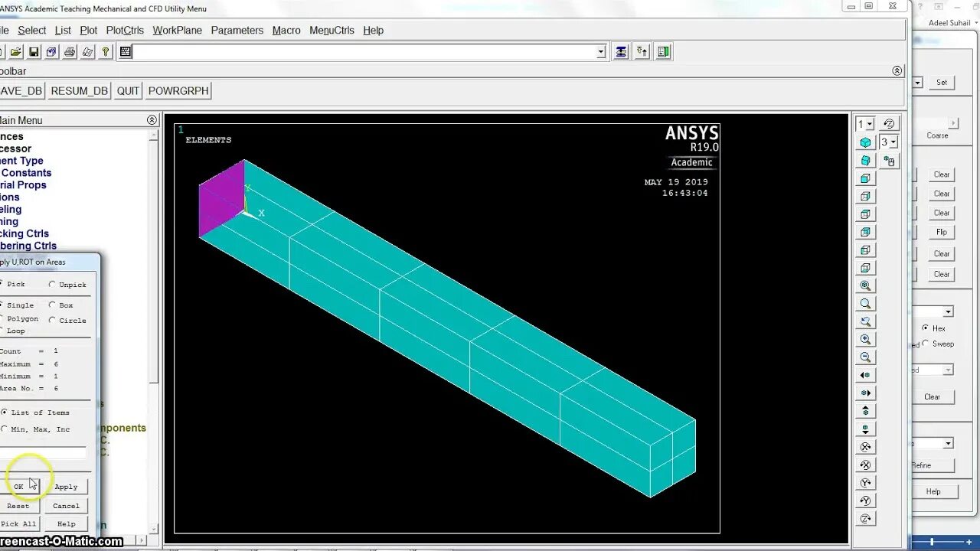Click the command prompt keyboard icon
This screenshot has height=551, width=980.
click(x=126, y=52)
